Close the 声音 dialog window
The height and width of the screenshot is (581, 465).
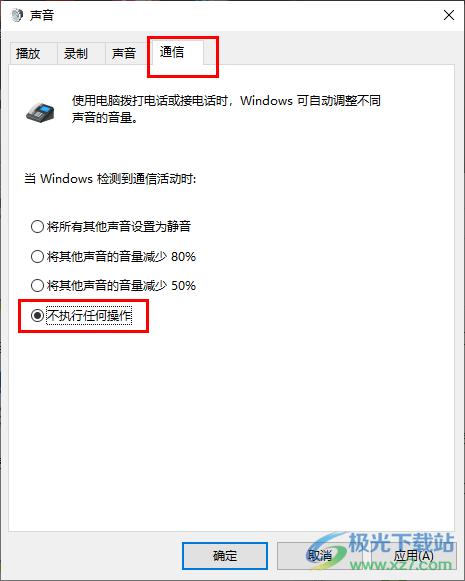click(449, 15)
